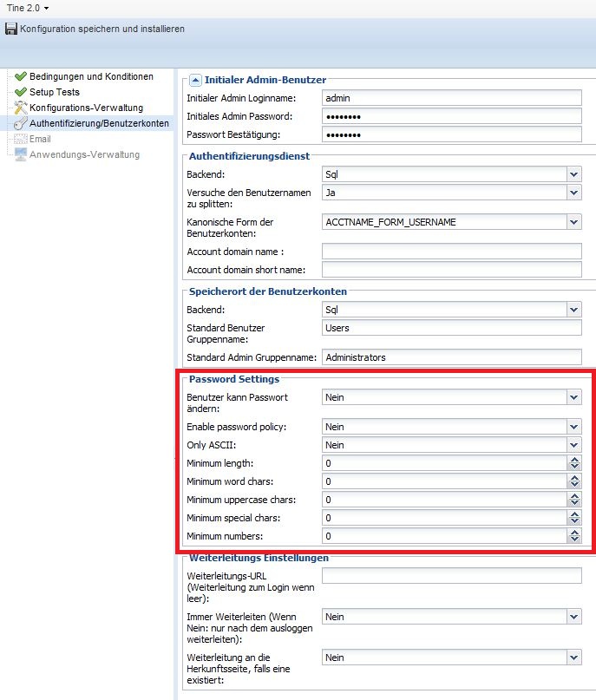Click the save disk icon in toolbar
The image size is (596, 700).
[x=11, y=29]
